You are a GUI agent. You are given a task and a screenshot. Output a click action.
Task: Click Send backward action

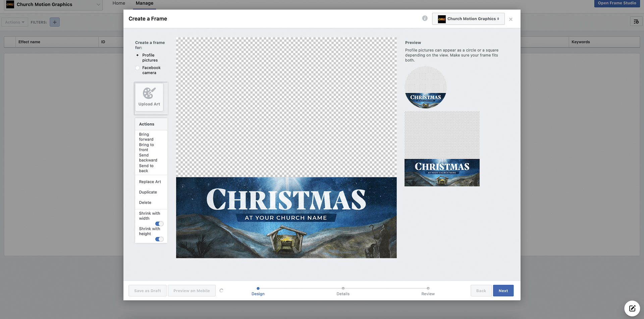(x=148, y=157)
